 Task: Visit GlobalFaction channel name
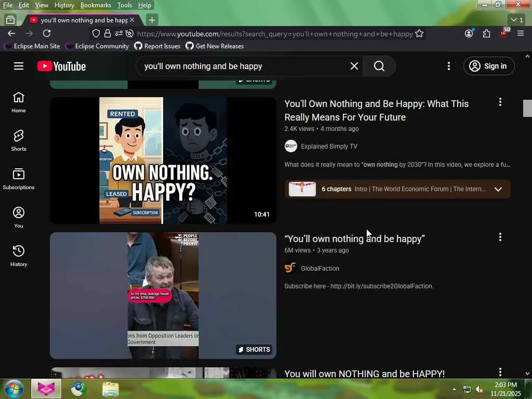[320, 269]
